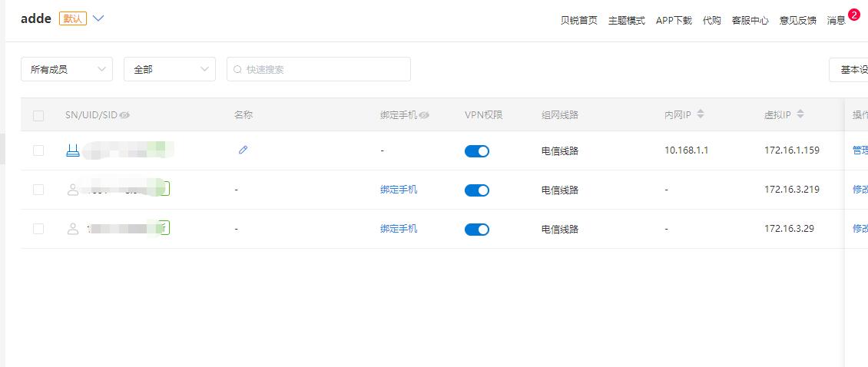This screenshot has height=367, width=868.
Task: Click 修改 link in 172.16.3.219 row
Action: pos(860,190)
